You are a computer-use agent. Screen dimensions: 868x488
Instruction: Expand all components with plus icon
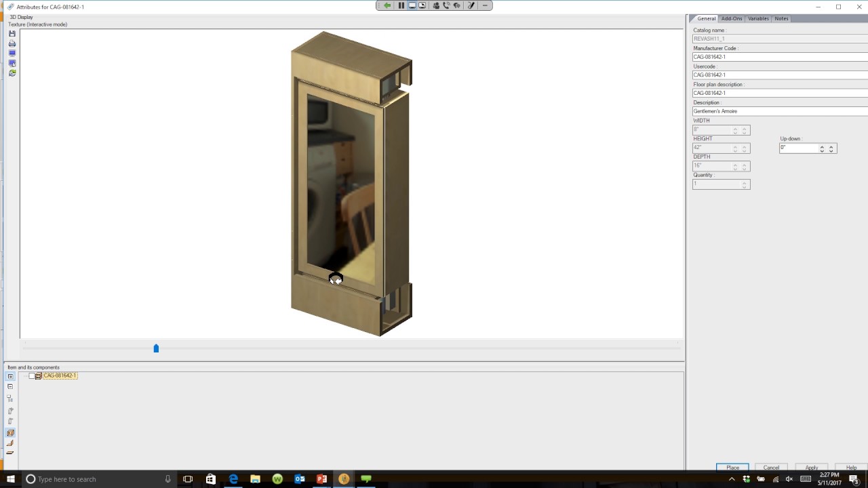coord(10,376)
